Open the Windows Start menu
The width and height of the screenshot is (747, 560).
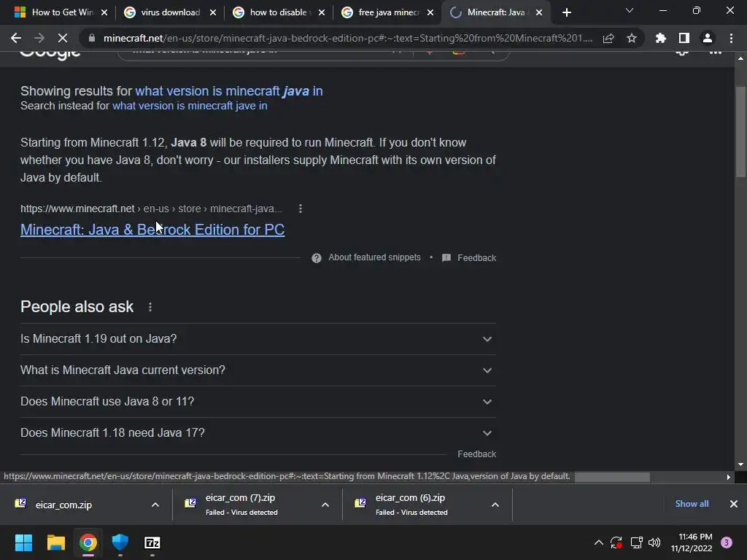point(23,542)
